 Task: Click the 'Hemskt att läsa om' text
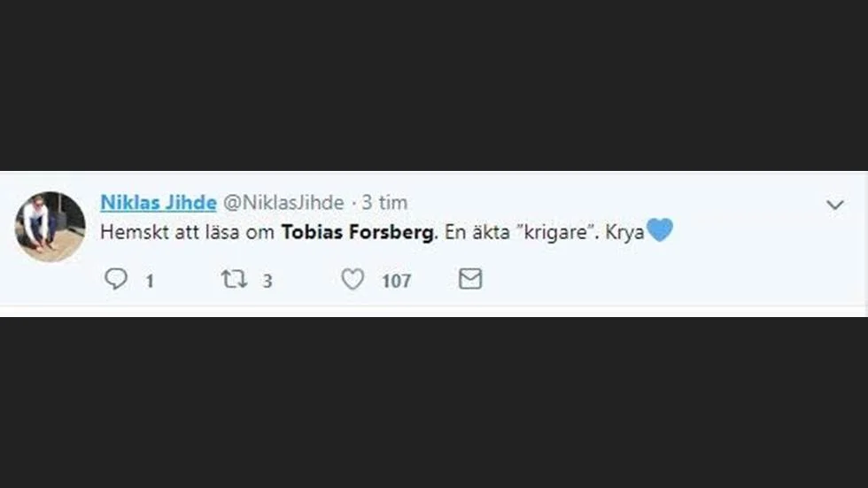coord(187,232)
